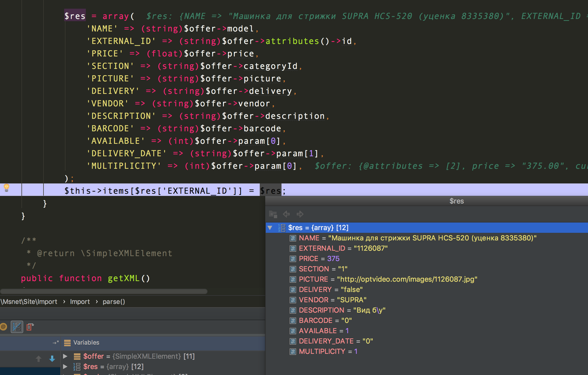Select the EXTERNAL_ID = "1126087" entry
Screen dimensions: 588x375
pos(427,248)
